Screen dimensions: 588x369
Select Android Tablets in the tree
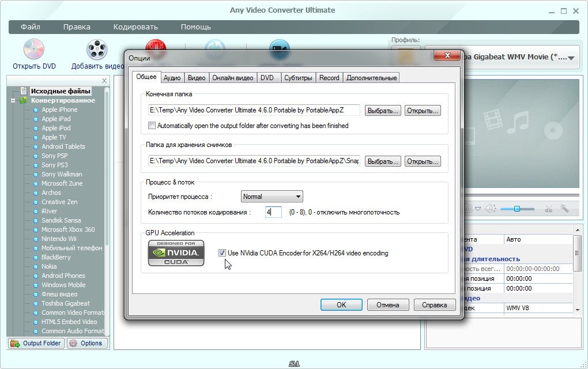pyautogui.click(x=63, y=146)
